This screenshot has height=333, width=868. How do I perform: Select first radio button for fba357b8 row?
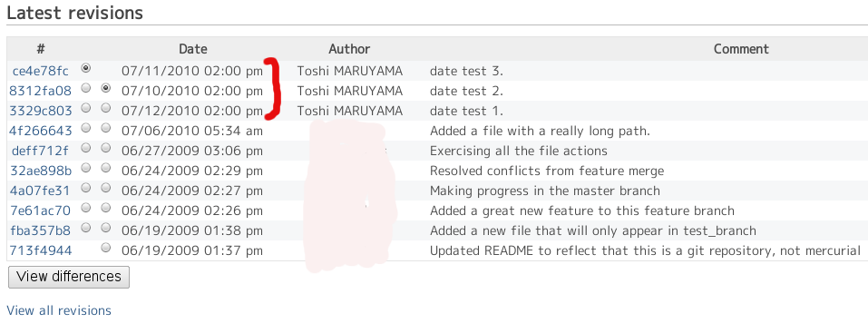[x=86, y=227]
